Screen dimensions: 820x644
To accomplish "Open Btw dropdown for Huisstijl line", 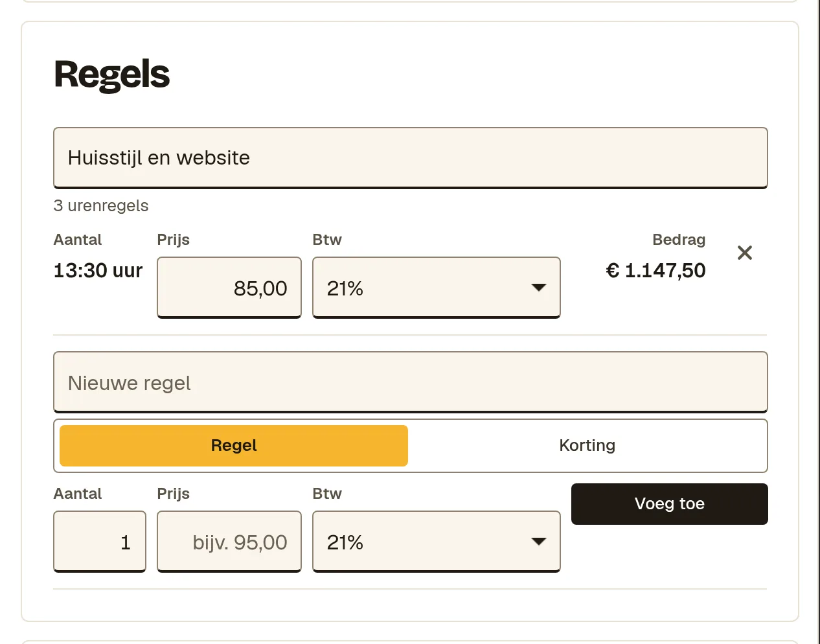I will 437,288.
